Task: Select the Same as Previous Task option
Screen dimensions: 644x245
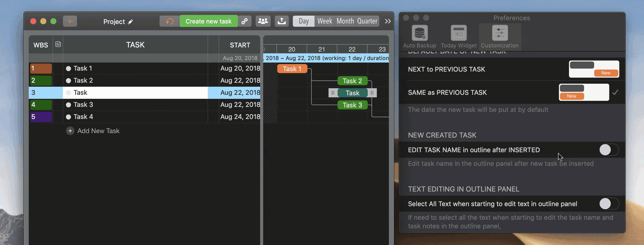Action: point(584,92)
